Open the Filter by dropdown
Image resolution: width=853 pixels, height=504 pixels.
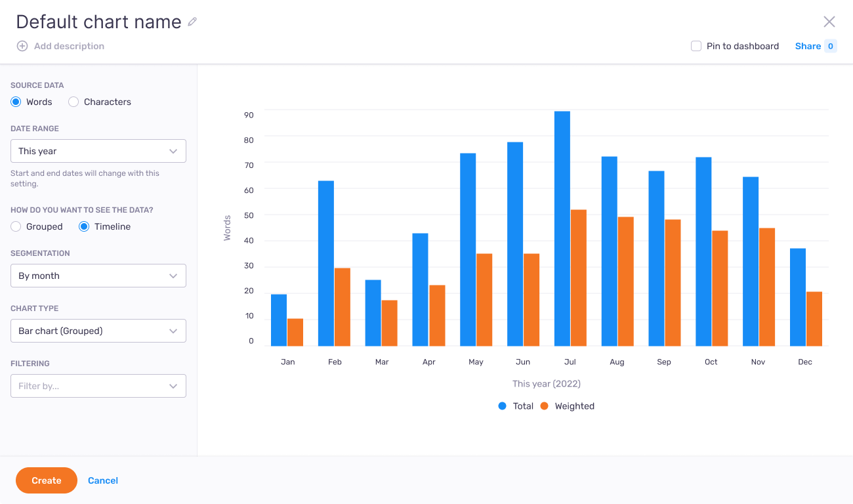98,386
